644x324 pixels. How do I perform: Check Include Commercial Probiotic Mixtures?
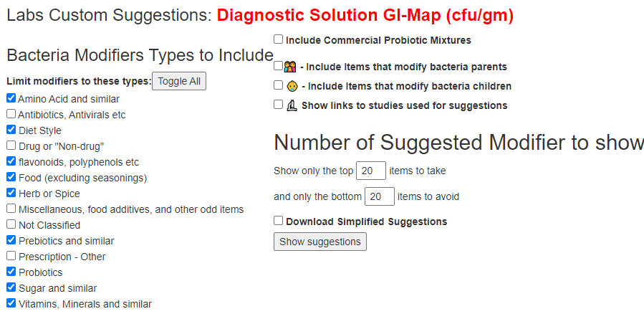(x=279, y=39)
